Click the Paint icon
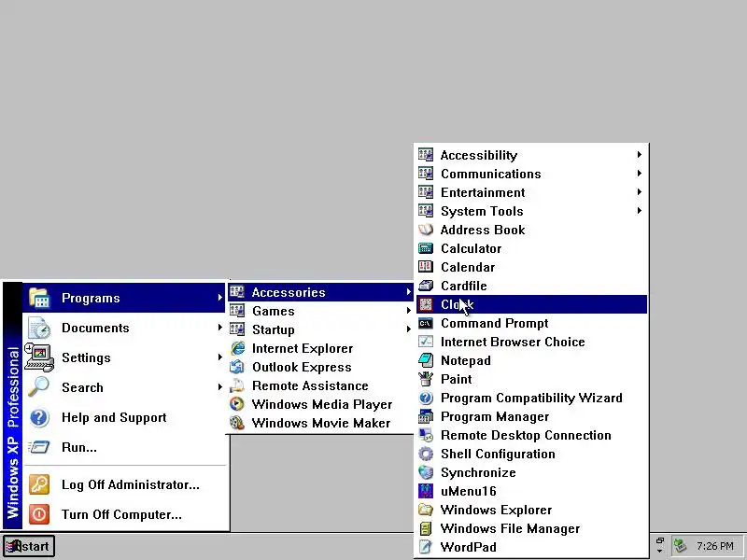747x560 pixels. coord(426,379)
